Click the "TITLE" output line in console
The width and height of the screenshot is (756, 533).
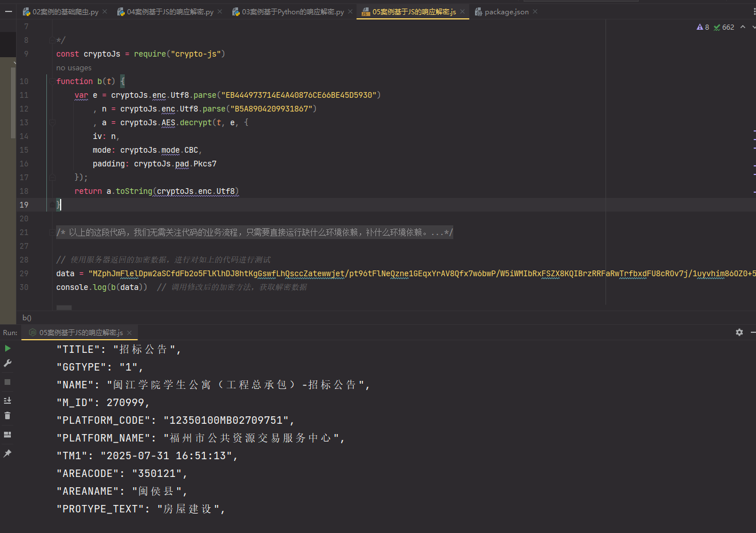click(x=119, y=349)
